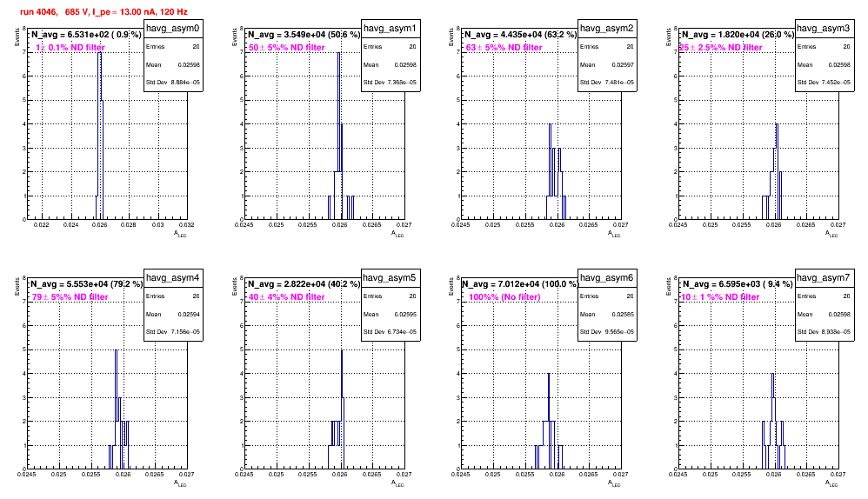Viewport: 868px width, 499px height.
Task: Select the havg_asym3 stats box title
Action: pyautogui.click(x=825, y=28)
